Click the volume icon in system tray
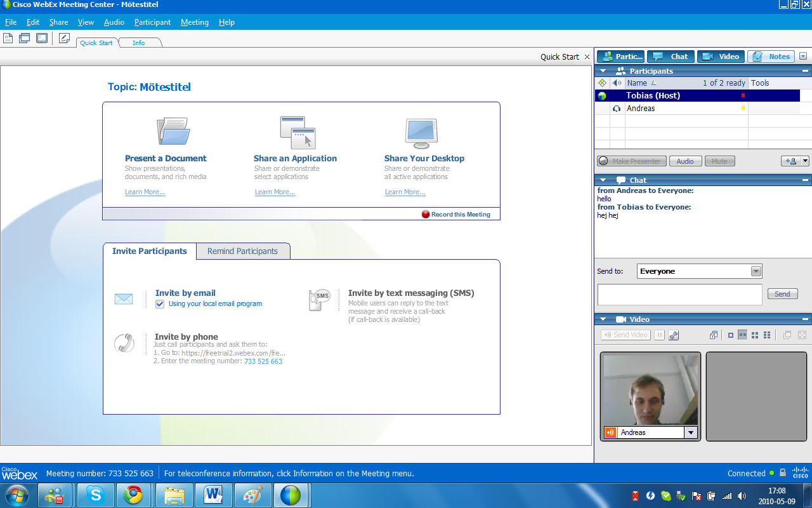Image resolution: width=812 pixels, height=508 pixels. point(742,496)
